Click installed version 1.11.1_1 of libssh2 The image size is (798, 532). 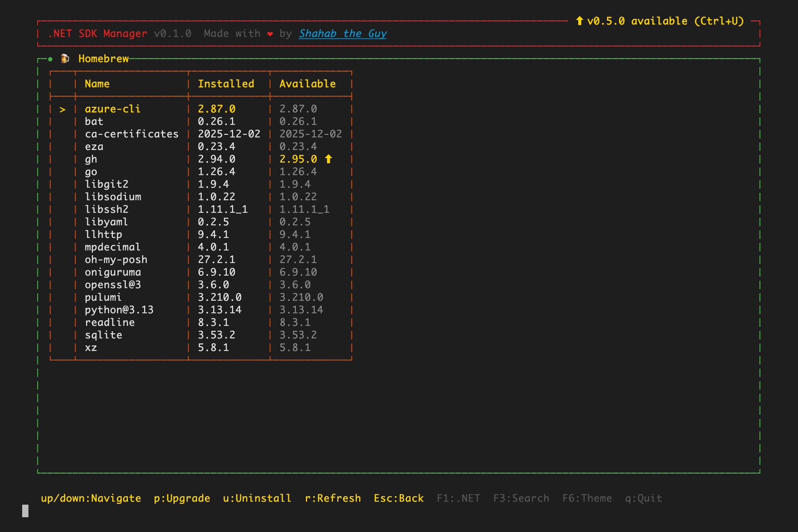[x=223, y=209]
